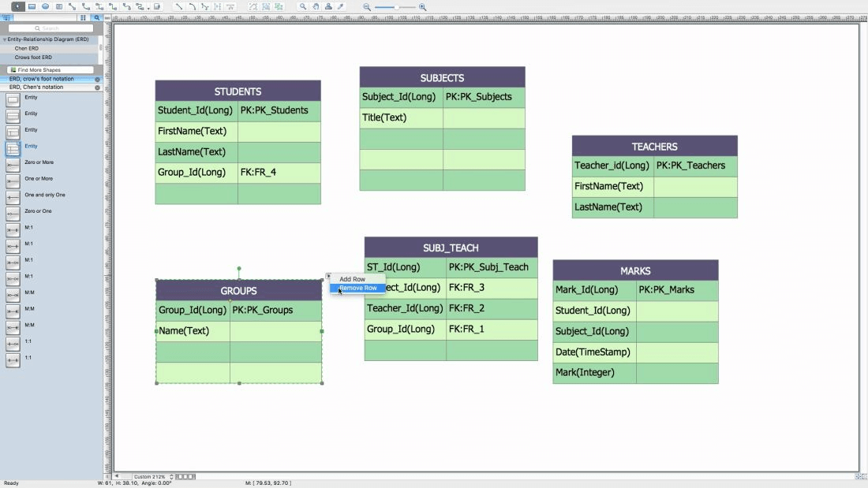The image size is (868, 488).
Task: Select the arc line tool in toolbar
Action: pyautogui.click(x=192, y=6)
